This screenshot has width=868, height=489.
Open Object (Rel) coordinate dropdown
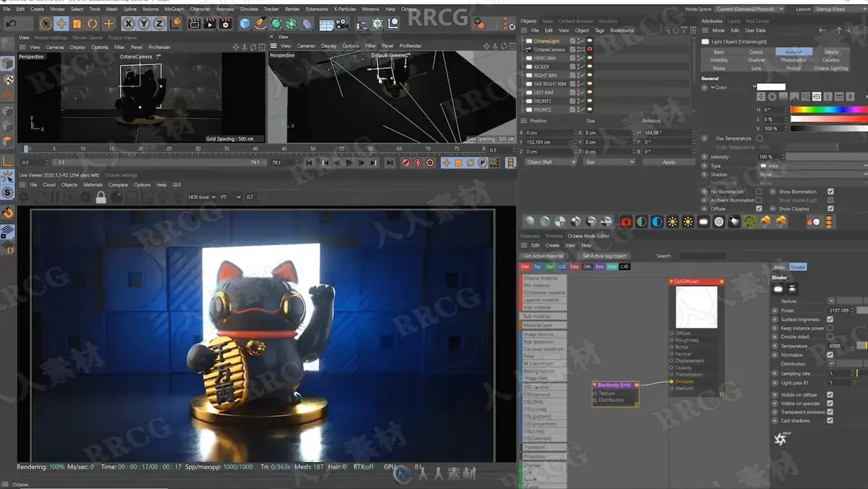click(551, 162)
